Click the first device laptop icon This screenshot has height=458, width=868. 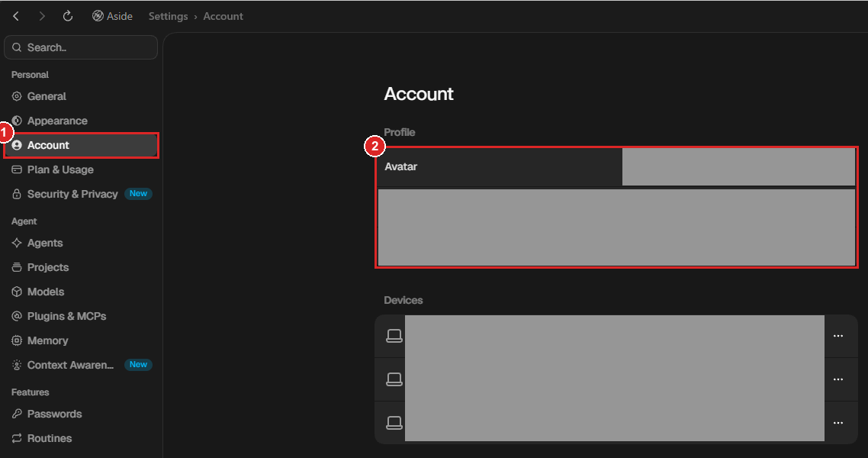point(394,336)
